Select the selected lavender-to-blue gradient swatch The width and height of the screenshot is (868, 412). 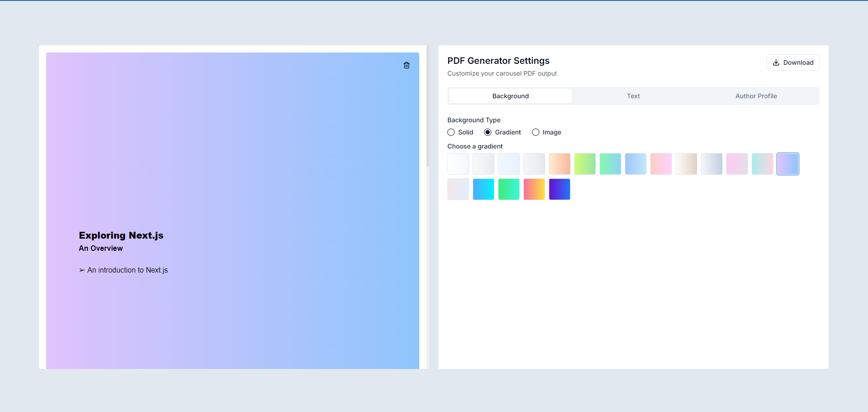(x=788, y=164)
